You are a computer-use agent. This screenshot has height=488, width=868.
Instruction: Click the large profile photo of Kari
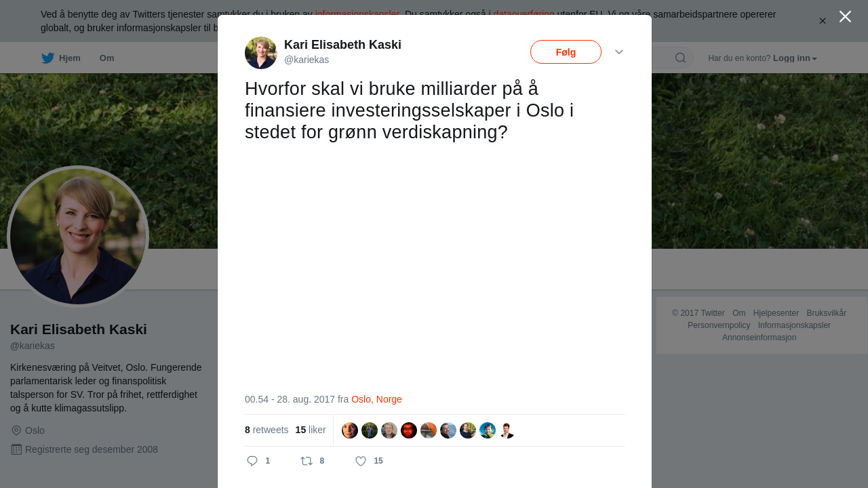point(78,237)
